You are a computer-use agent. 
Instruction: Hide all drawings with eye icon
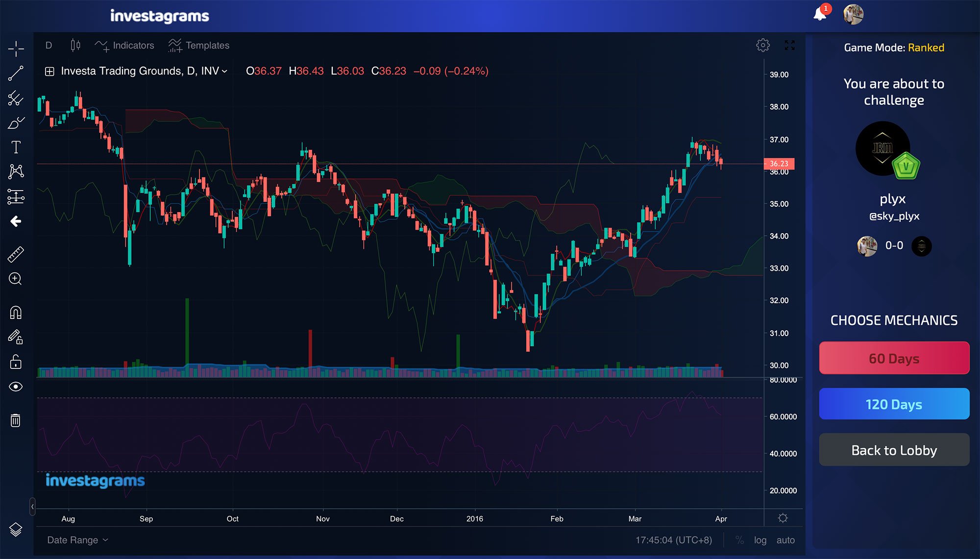(16, 387)
